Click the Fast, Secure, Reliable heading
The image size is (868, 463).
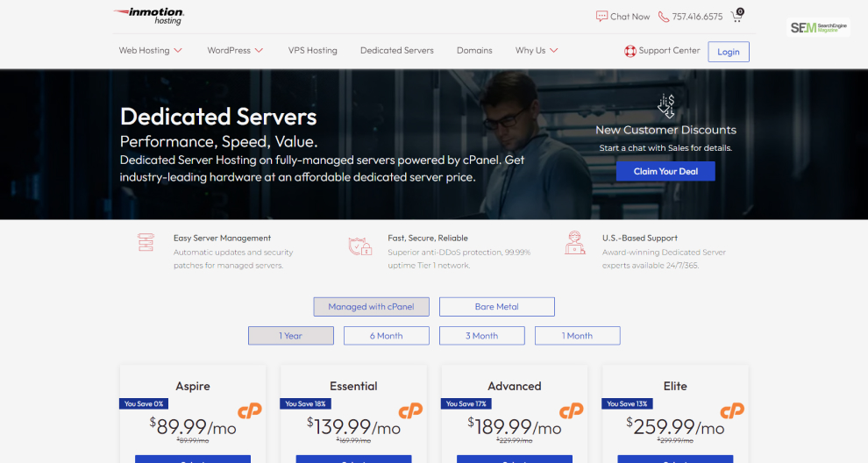coord(427,239)
